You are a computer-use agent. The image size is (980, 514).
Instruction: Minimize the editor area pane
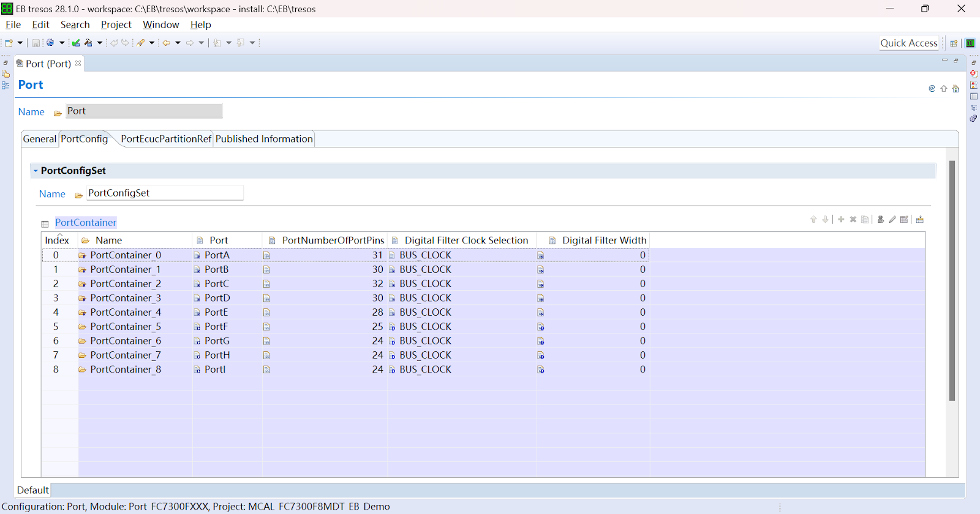click(944, 60)
